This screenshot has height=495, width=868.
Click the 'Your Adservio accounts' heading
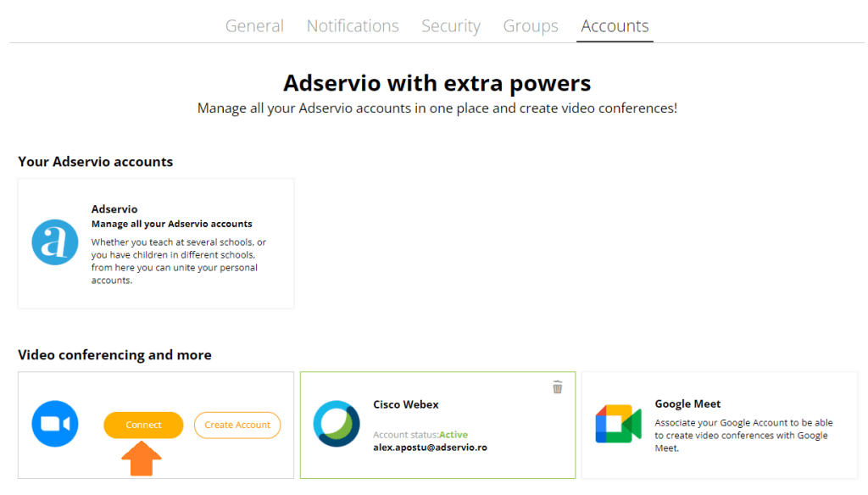pos(95,162)
